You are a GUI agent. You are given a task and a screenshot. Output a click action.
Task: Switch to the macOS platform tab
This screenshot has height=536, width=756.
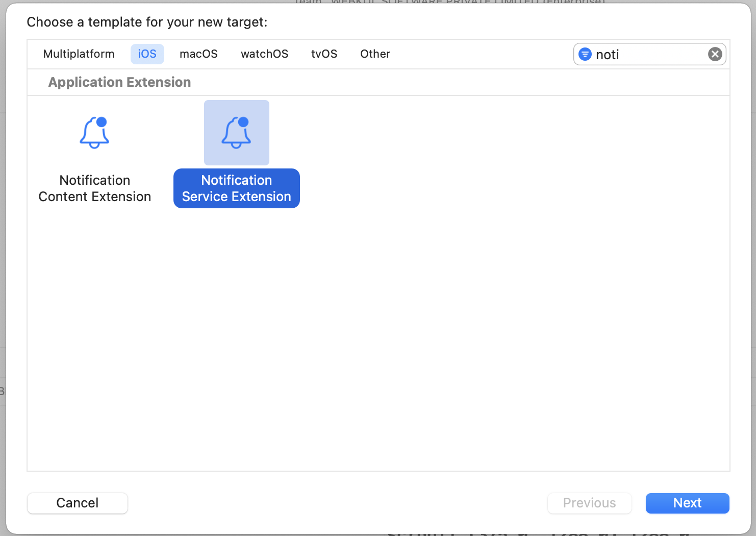(x=198, y=54)
